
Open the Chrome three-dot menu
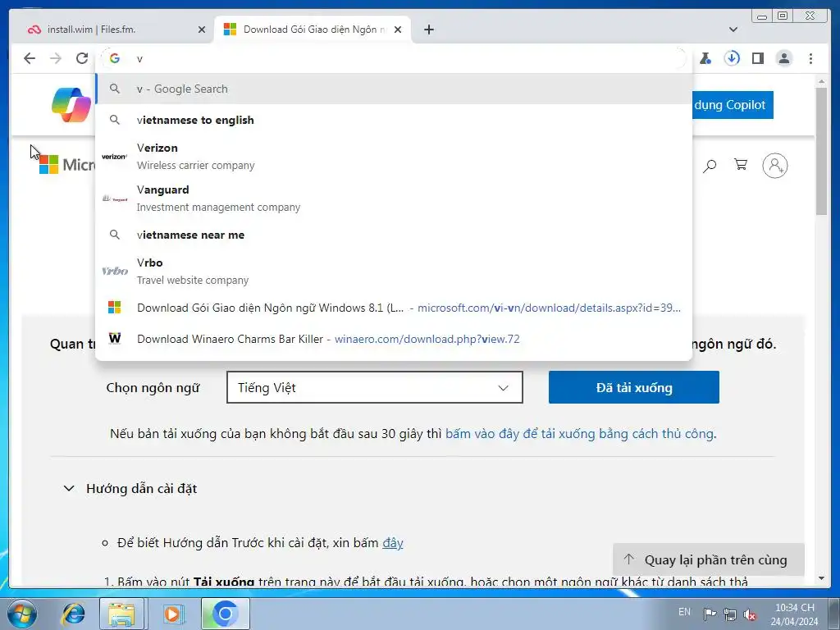(810, 58)
